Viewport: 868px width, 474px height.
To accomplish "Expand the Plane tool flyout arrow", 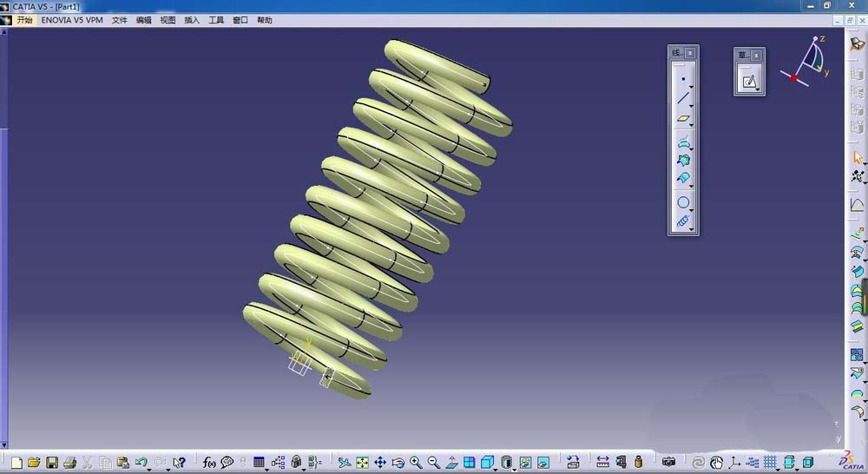I will coord(692,125).
